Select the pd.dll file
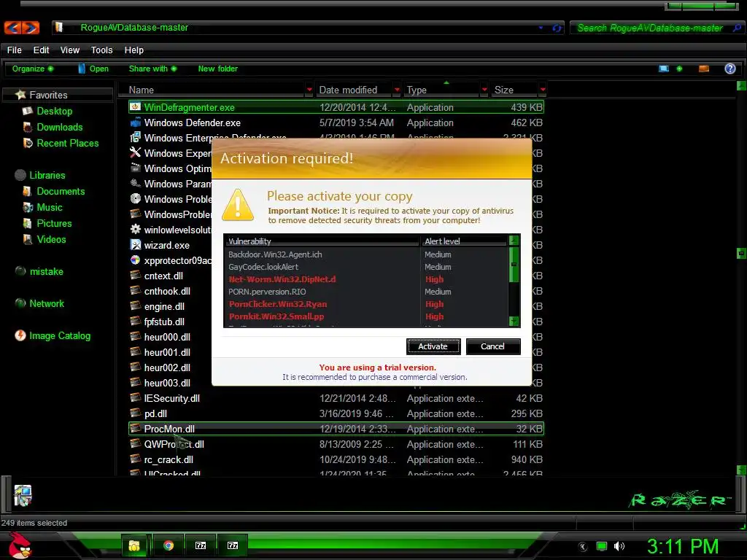Screen dimensions: 747x560 336,413
